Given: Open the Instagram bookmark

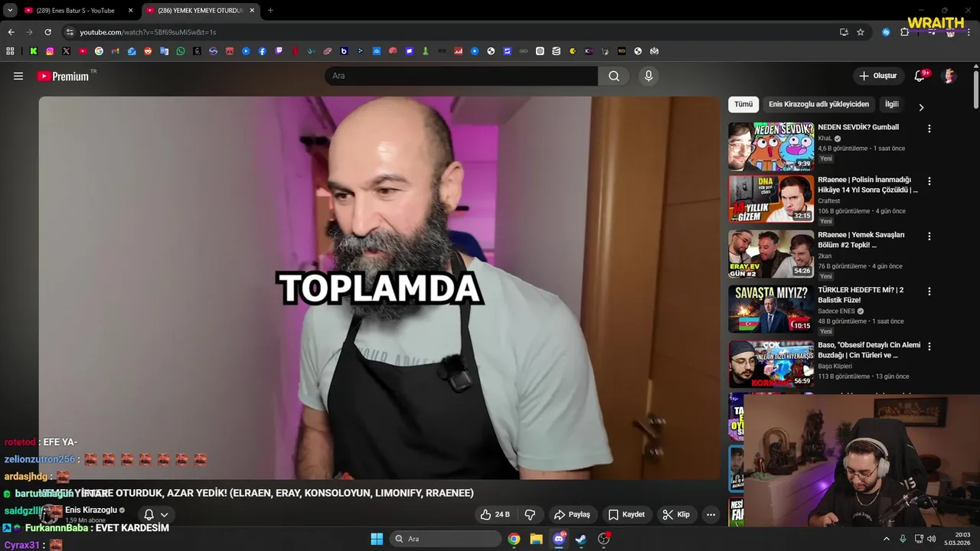Looking at the screenshot, I should (50, 51).
